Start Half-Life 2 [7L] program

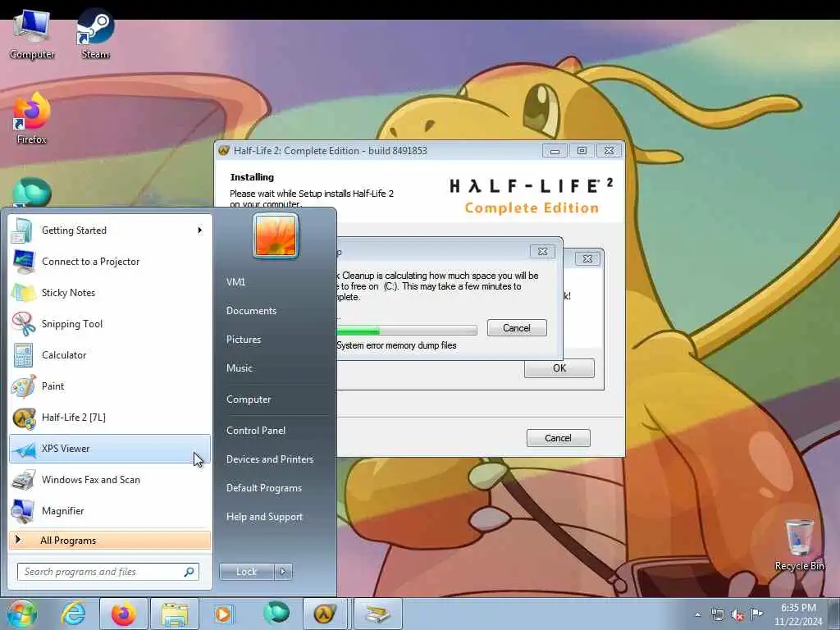click(110, 418)
